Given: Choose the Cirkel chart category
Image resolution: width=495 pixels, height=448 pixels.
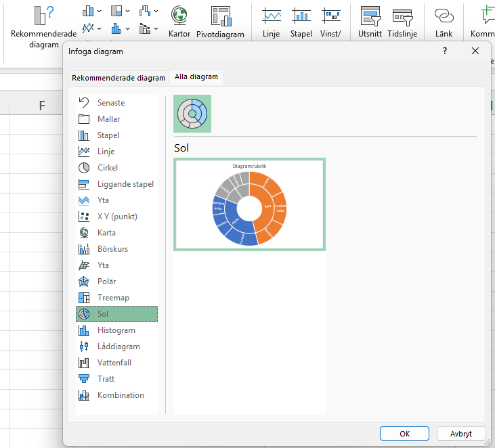Looking at the screenshot, I should (107, 168).
